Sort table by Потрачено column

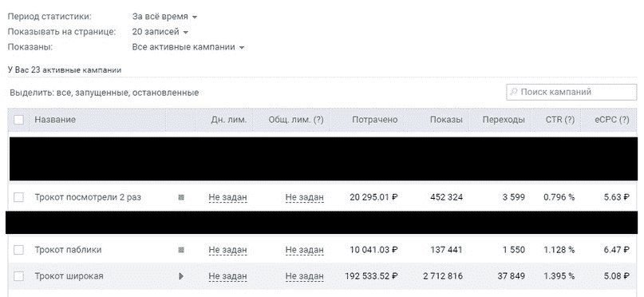[x=375, y=120]
